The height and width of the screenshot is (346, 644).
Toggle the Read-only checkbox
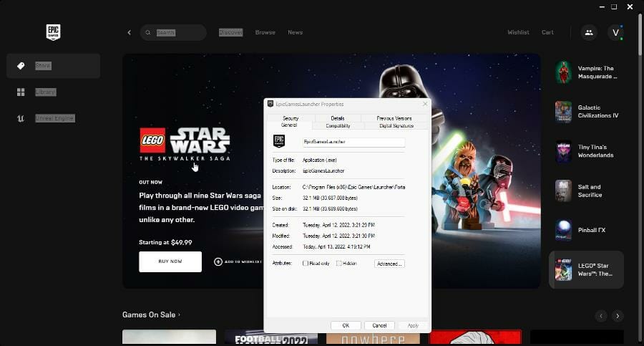pos(305,264)
